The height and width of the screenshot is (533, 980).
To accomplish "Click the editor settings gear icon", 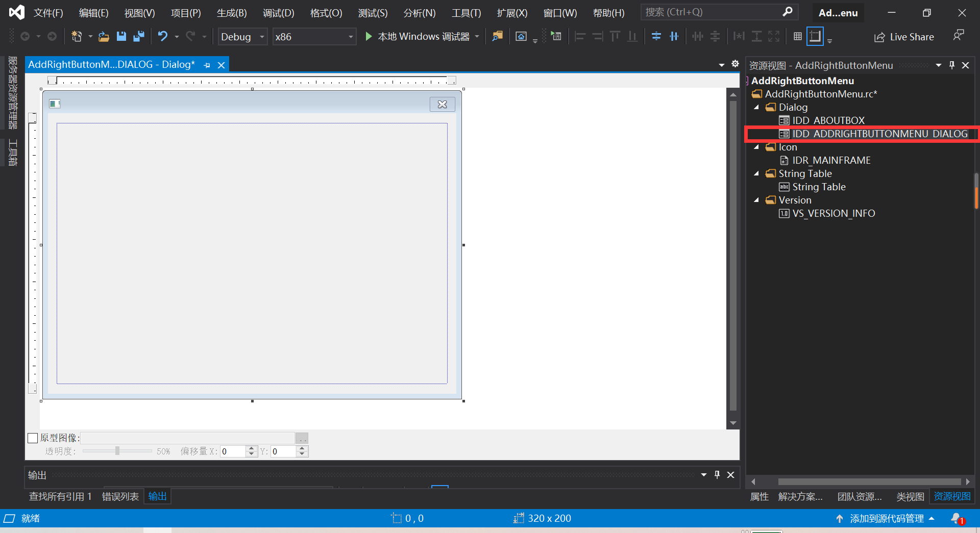I will tap(735, 64).
